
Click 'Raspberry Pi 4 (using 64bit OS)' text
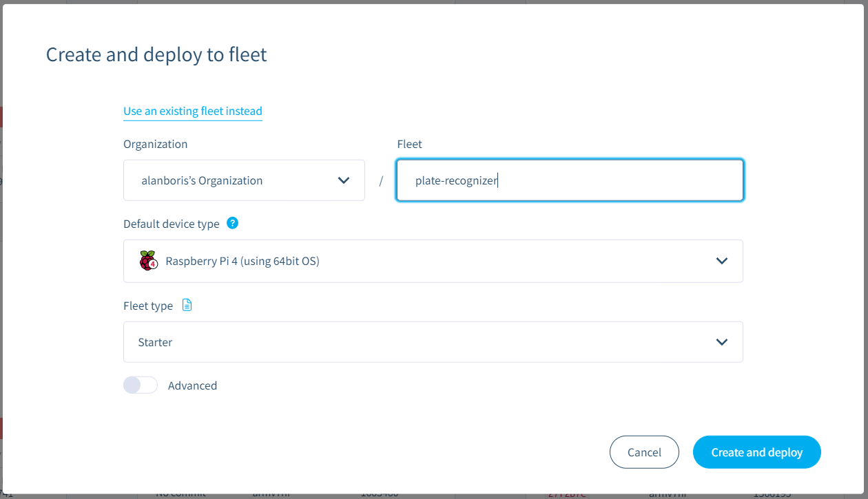(241, 261)
